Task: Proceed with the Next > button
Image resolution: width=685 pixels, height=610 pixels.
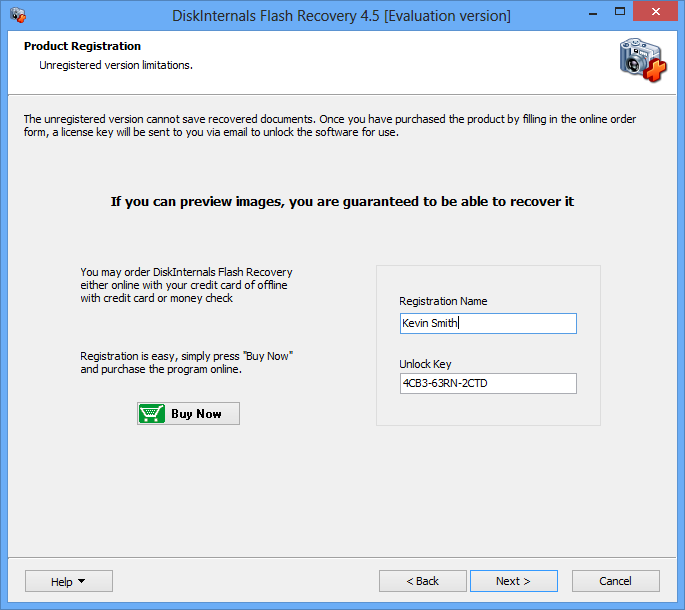Action: coord(513,581)
